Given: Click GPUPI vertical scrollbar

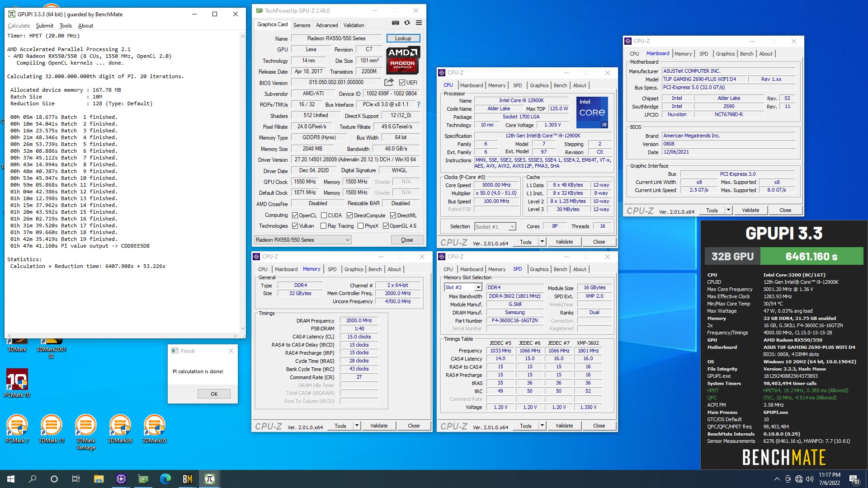Looking at the screenshot, I should (x=243, y=183).
